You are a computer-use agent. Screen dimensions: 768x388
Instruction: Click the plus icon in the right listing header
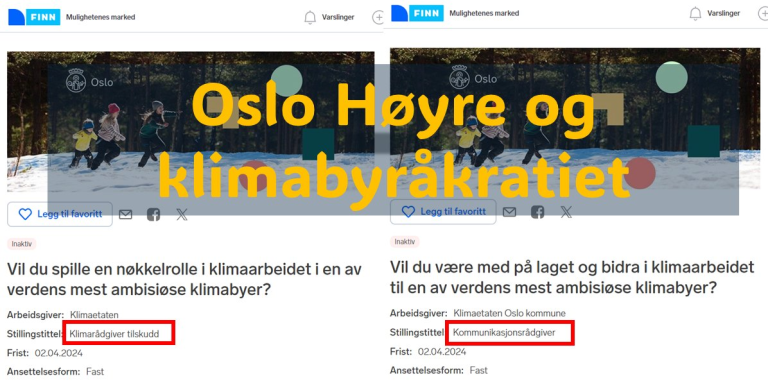[x=763, y=14]
